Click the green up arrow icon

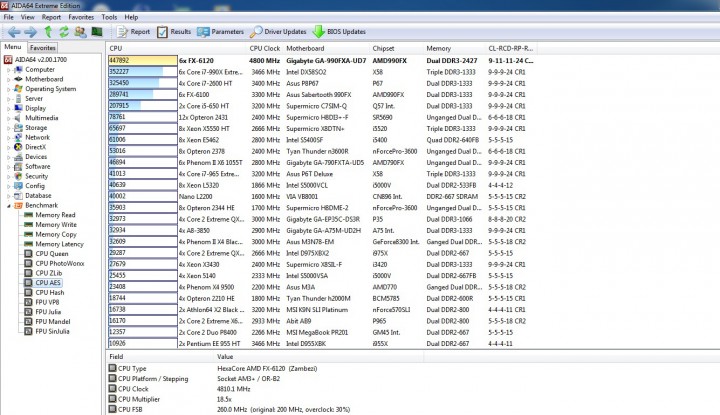point(48,32)
